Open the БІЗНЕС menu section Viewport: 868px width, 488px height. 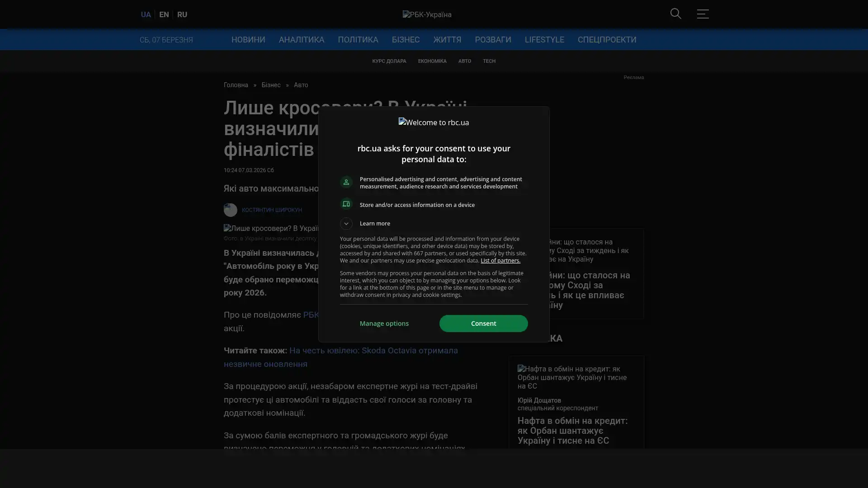[x=406, y=40]
